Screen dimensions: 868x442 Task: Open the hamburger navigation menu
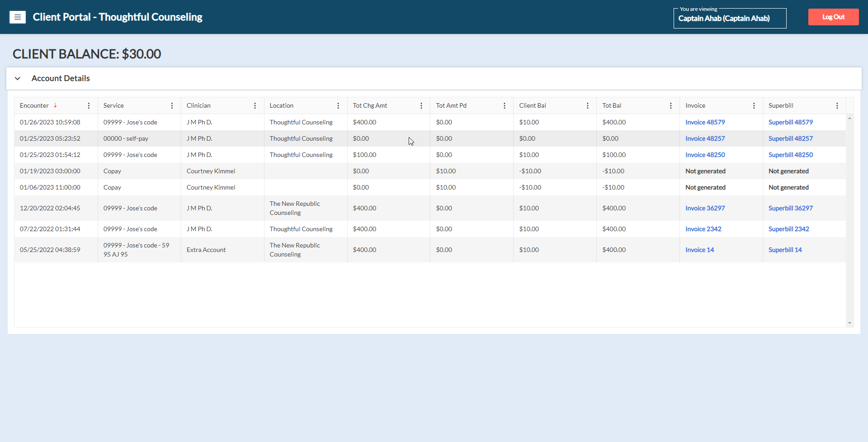pyautogui.click(x=18, y=17)
